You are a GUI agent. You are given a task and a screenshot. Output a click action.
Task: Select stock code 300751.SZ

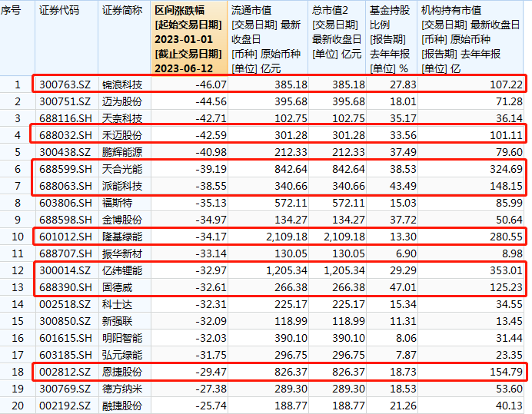(x=65, y=101)
